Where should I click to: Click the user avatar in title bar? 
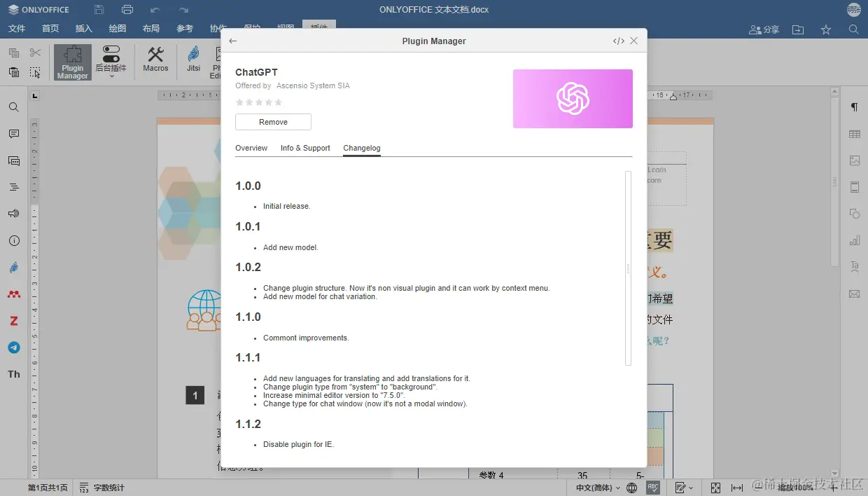tap(854, 10)
